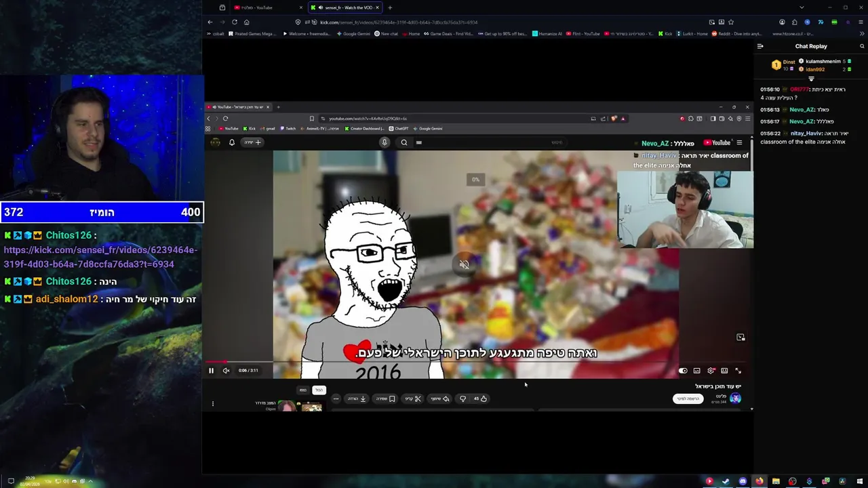Image resolution: width=868 pixels, height=488 pixels.
Task: Select the dark filter chip under video
Action: tap(303, 390)
